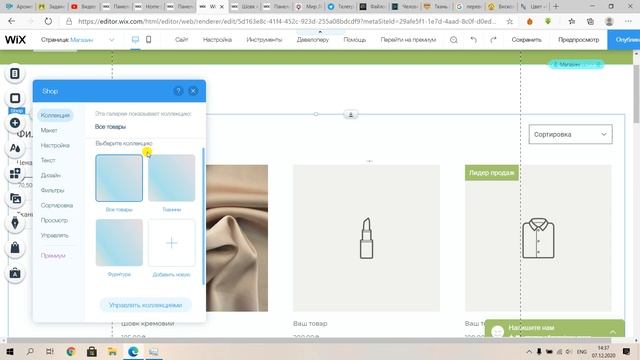Redo the last action

coord(493,40)
